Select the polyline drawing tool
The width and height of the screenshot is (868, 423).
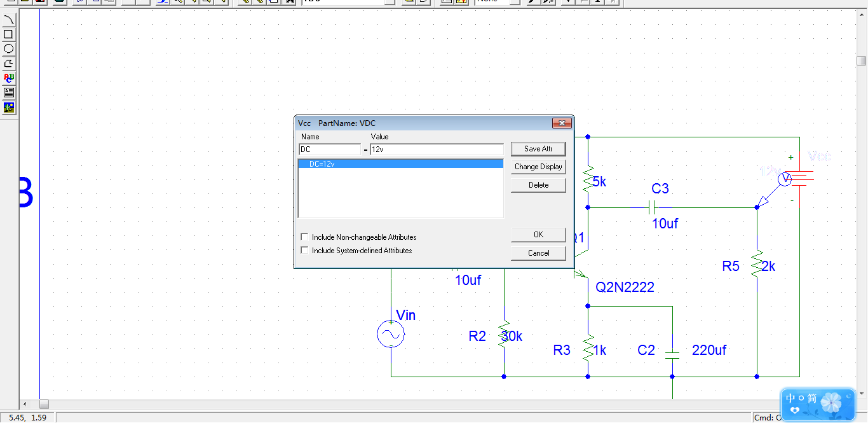click(9, 64)
